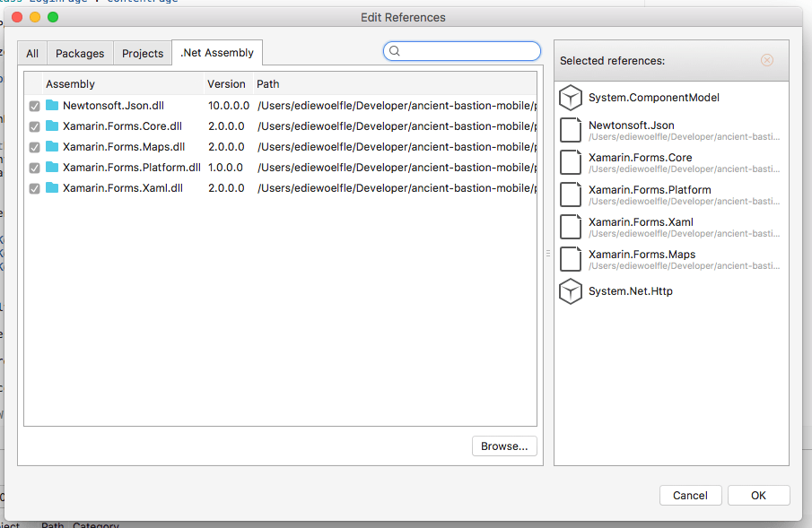Confirm references with the OK button
This screenshot has width=812, height=528.
pos(759,496)
